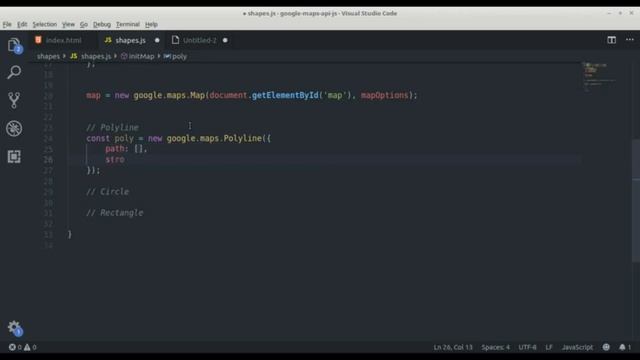Image resolution: width=640 pixels, height=360 pixels.
Task: Open the Source Control view icon
Action: pyautogui.click(x=14, y=100)
